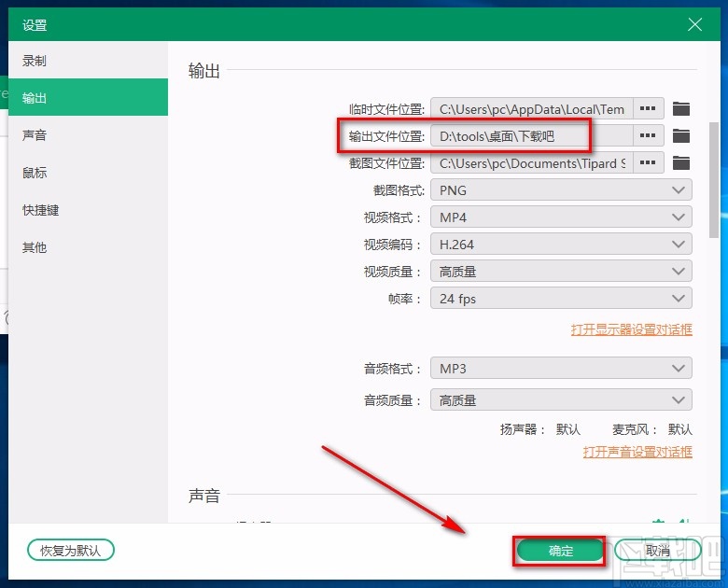Viewport: 728px width, 588px height.
Task: Open the screenshot file location folder icon
Action: pyautogui.click(x=681, y=163)
